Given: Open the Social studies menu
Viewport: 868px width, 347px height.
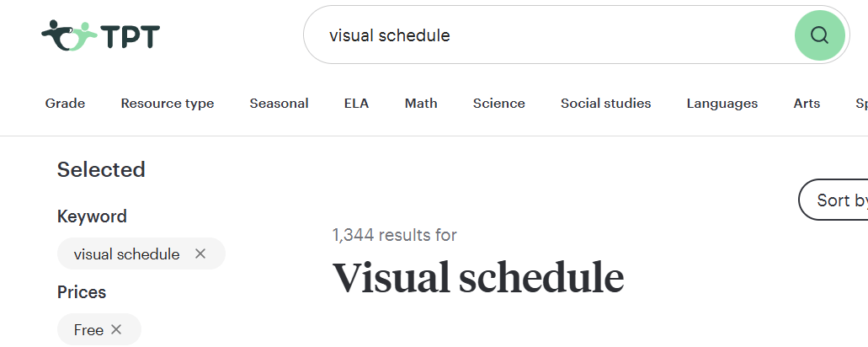Looking at the screenshot, I should click(x=605, y=104).
